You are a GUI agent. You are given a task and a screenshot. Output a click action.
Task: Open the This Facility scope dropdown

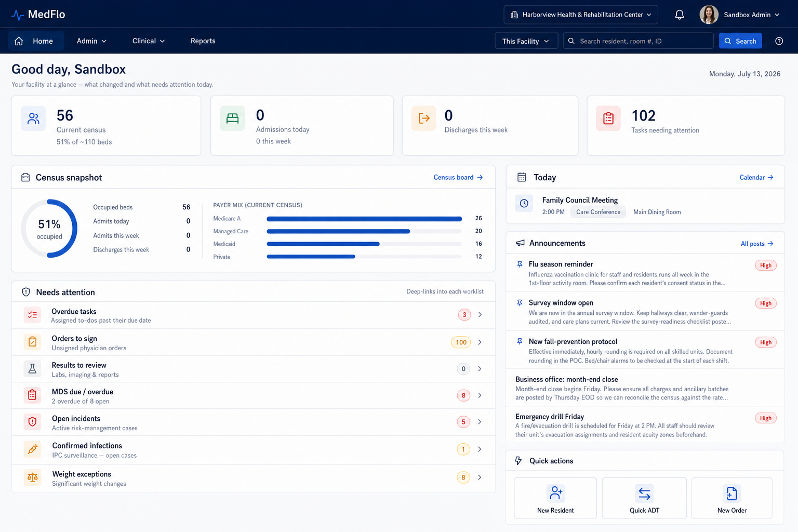tap(526, 41)
